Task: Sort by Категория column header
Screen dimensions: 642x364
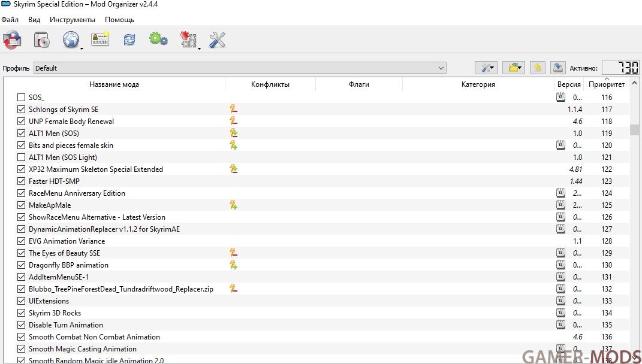Action: 478,84
